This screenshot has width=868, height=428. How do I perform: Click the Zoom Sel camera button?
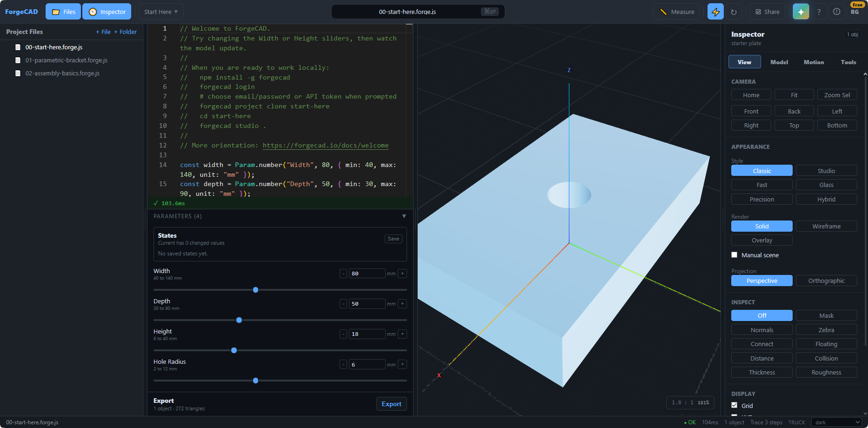pyautogui.click(x=837, y=95)
